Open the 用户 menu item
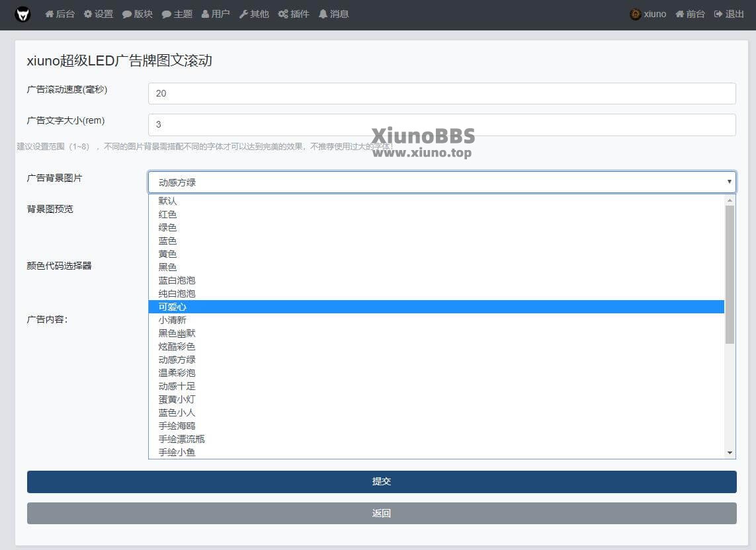Screen dimensions: 756x550 pyautogui.click(x=216, y=14)
